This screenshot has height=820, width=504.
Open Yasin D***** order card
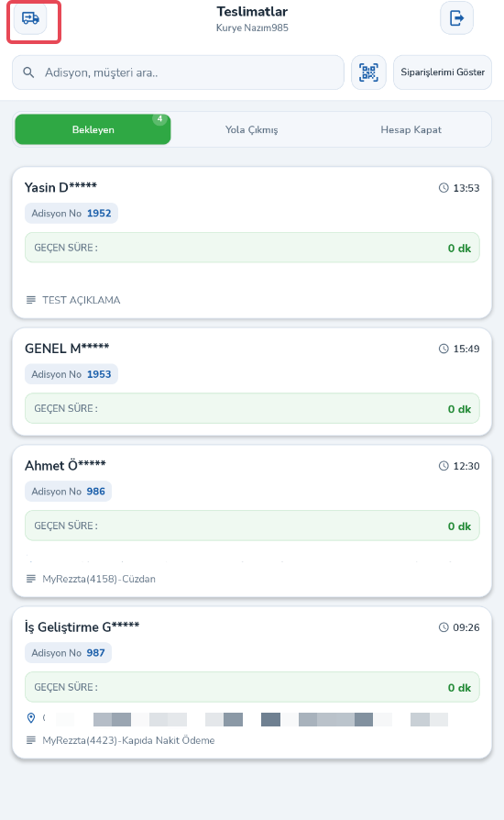pos(252,243)
